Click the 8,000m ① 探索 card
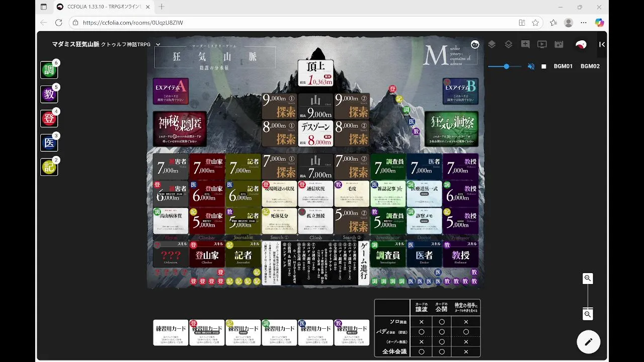The image size is (644, 362). click(279, 134)
